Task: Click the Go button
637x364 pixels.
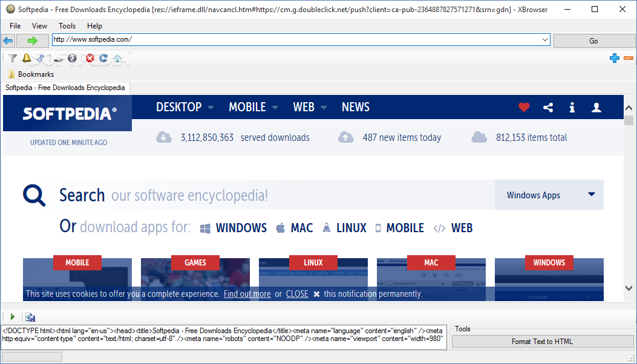Action: click(x=593, y=41)
